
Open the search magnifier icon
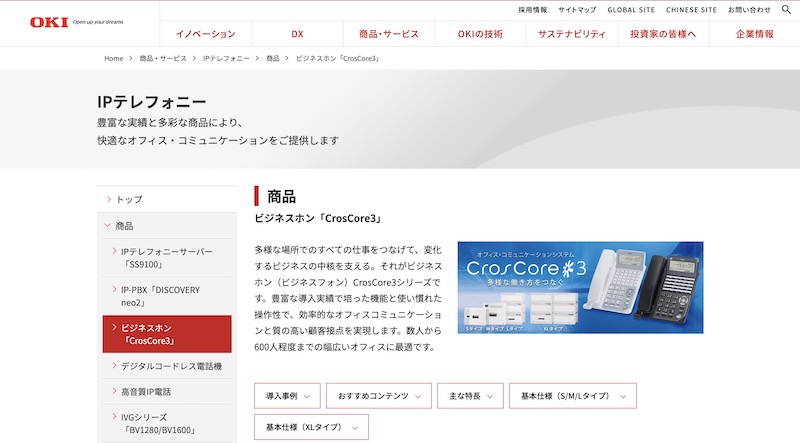[x=786, y=9]
